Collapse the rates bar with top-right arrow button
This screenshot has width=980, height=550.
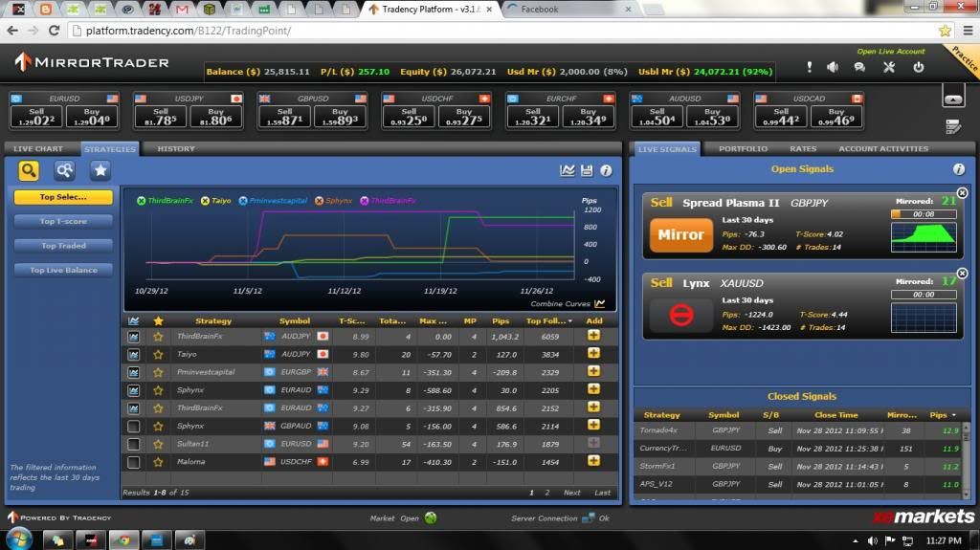(x=953, y=99)
